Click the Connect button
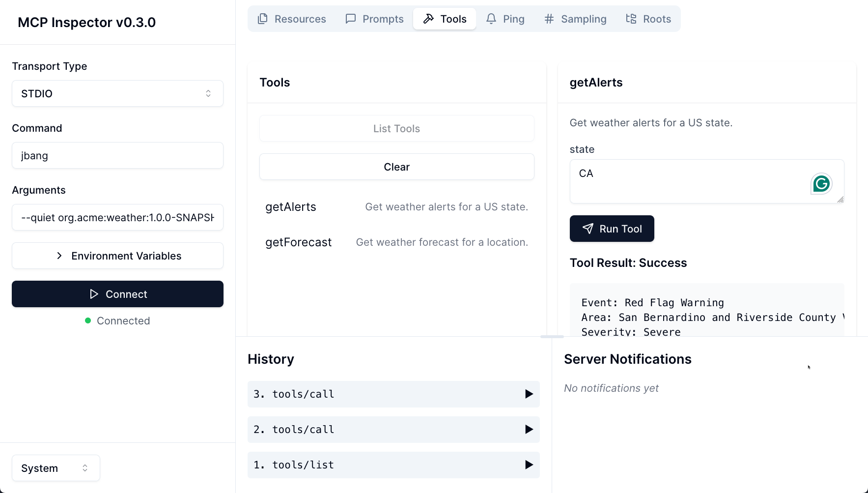The height and width of the screenshot is (493, 868). (x=117, y=294)
